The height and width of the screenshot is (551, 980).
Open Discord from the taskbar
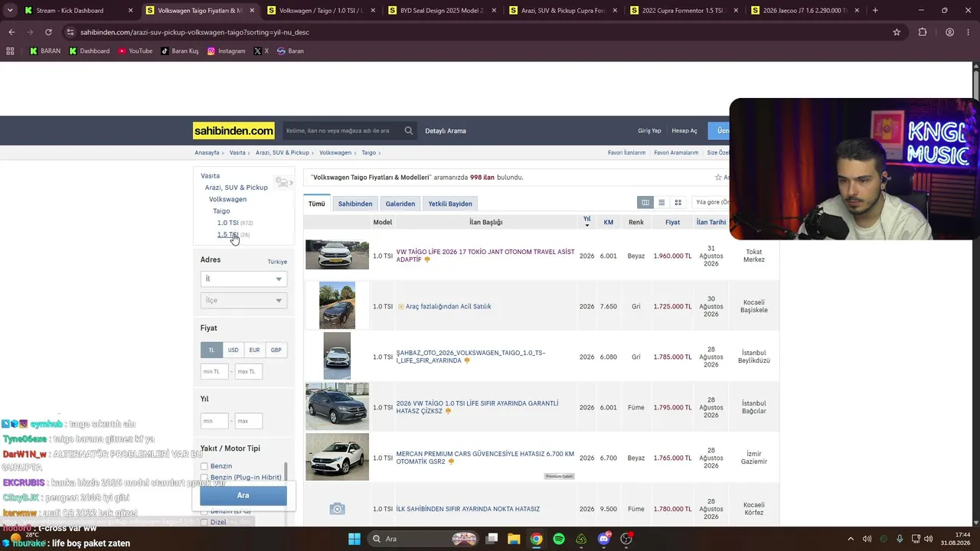(x=604, y=539)
